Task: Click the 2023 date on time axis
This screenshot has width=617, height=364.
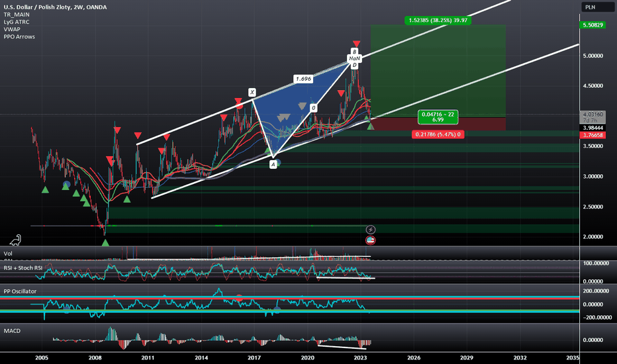Action: point(360,357)
